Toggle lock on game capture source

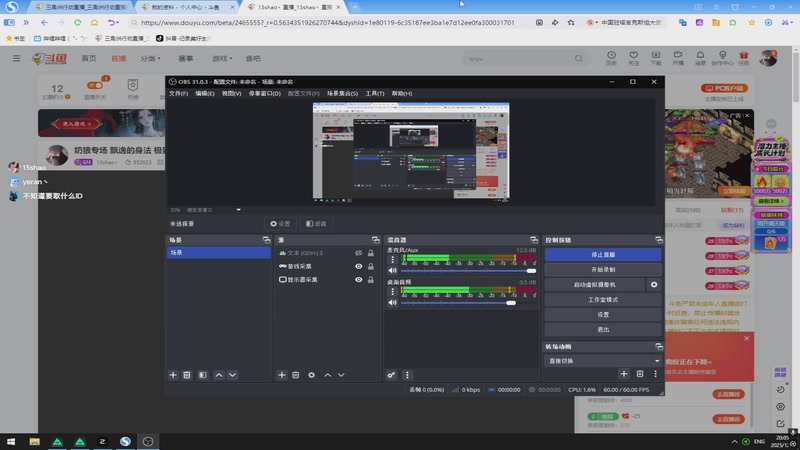(x=371, y=266)
